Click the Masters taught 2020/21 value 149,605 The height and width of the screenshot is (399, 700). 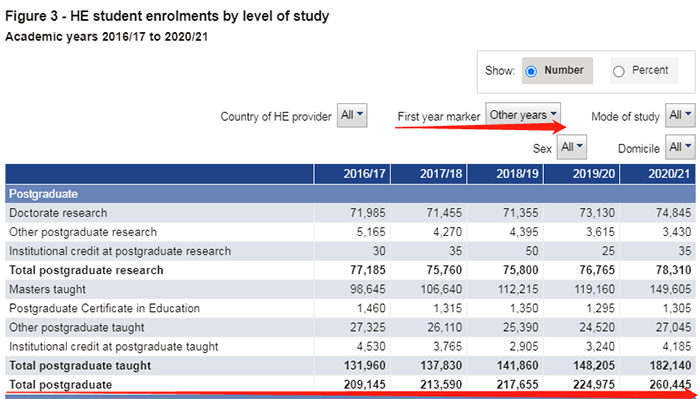click(670, 290)
